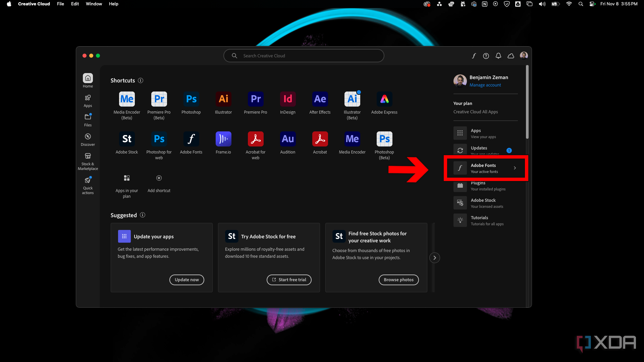Toggle cloud storage sync icon
The height and width of the screenshot is (362, 644).
(x=511, y=55)
